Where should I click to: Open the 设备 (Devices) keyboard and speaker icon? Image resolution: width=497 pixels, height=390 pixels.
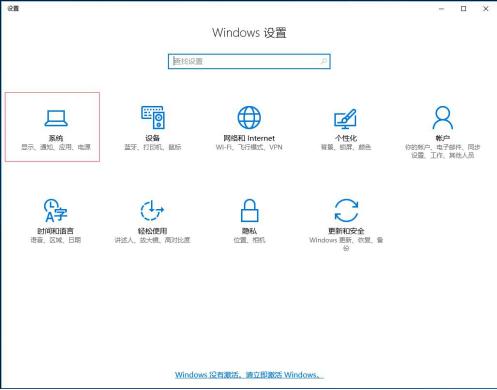(x=153, y=117)
